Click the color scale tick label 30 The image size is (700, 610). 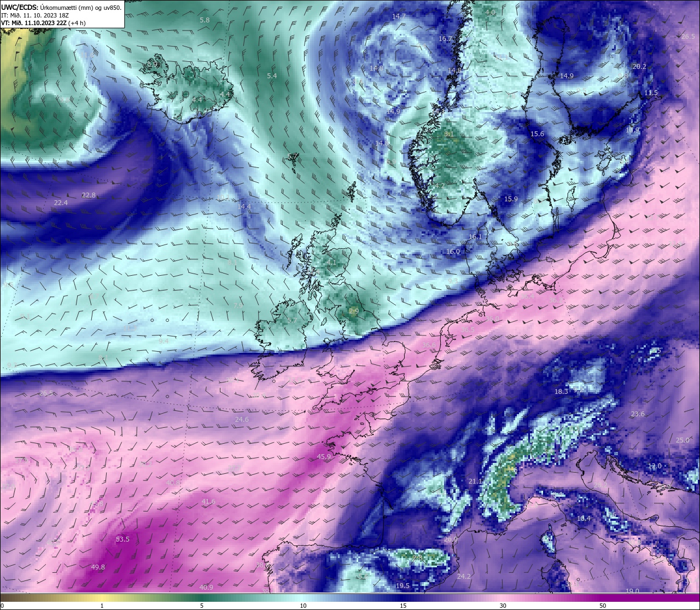pos(503,606)
